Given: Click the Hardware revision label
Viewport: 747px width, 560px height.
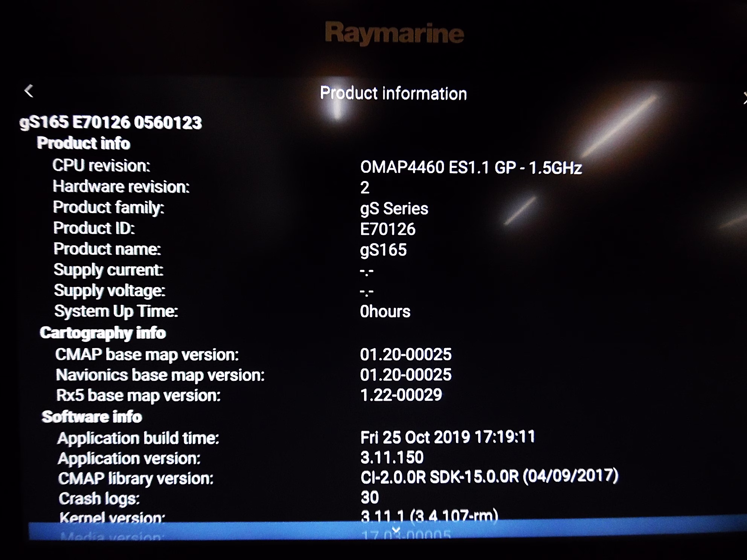Looking at the screenshot, I should (121, 187).
